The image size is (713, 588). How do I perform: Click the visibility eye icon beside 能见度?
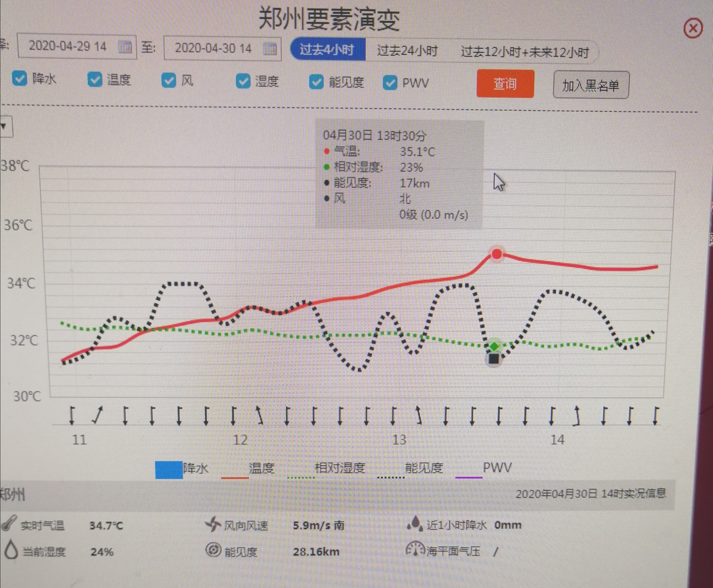[x=213, y=550]
